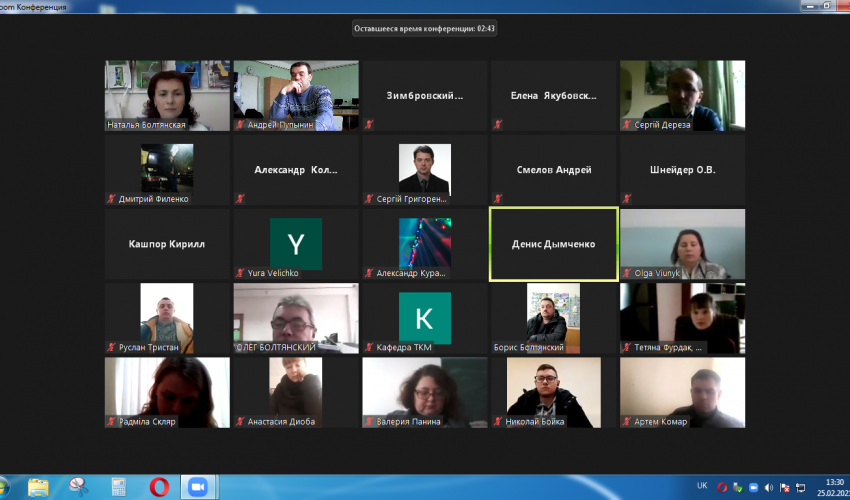Click muted mic icon beside Александр Кура...

(x=369, y=273)
